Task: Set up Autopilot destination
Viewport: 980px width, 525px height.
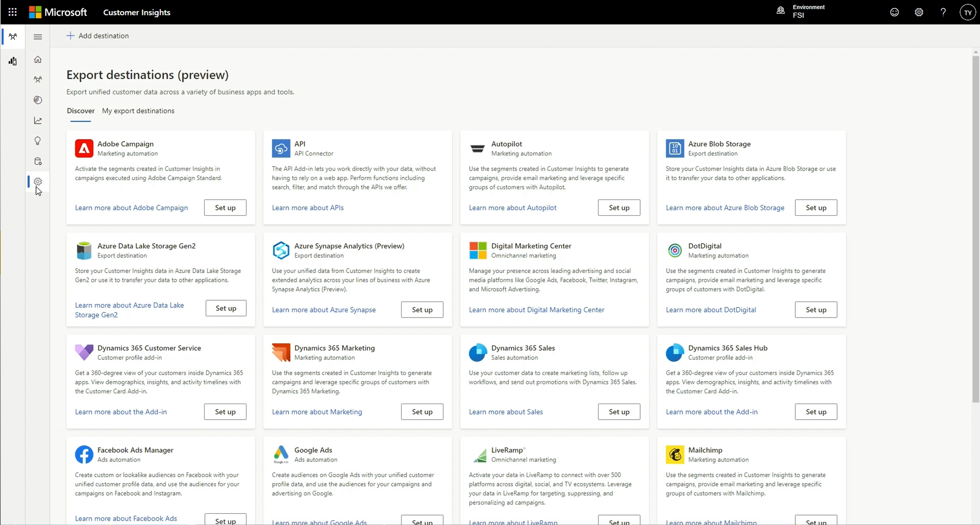Action: (x=619, y=208)
